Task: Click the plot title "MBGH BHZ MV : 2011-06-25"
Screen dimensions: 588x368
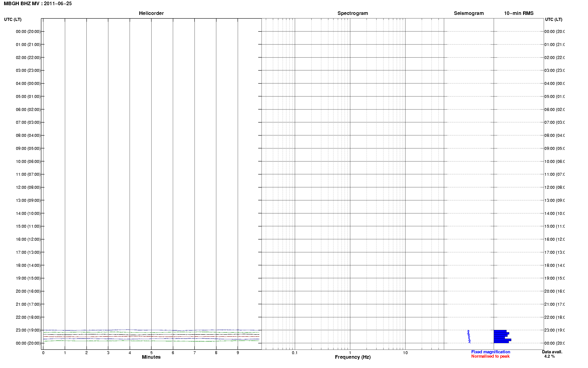Action: 38,4
